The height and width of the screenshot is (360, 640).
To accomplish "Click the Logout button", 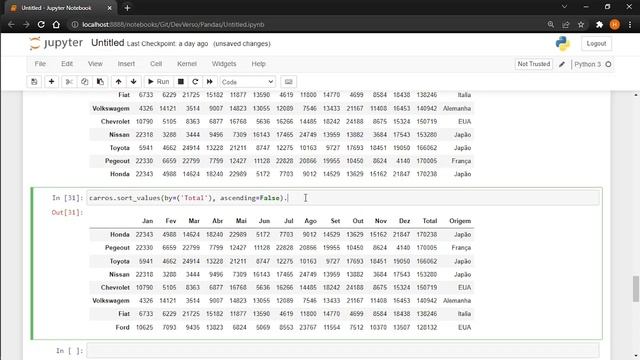I will 596,43.
